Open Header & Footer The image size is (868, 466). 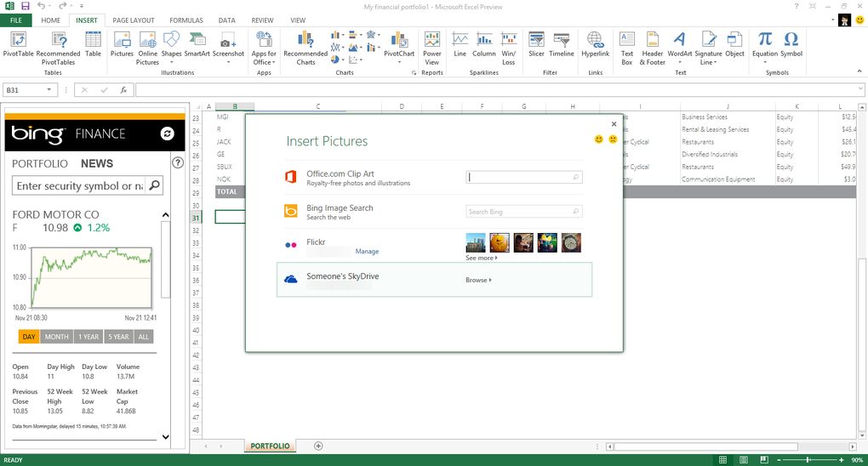[652, 48]
